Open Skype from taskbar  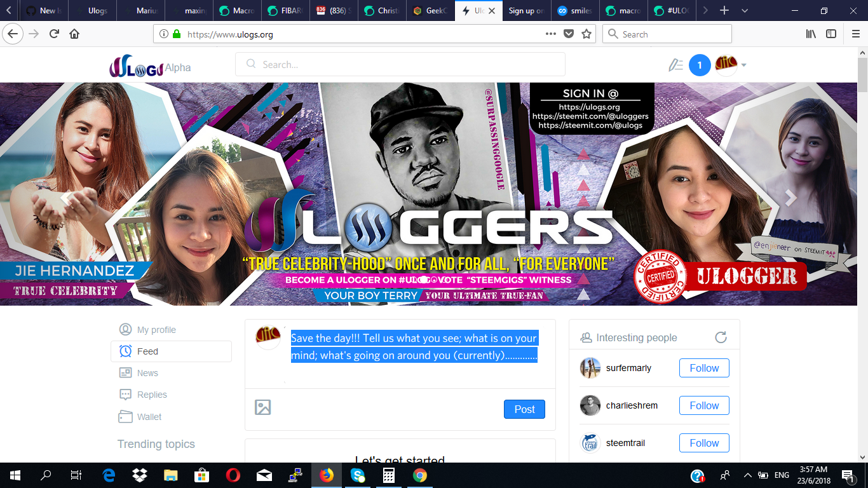(x=358, y=475)
